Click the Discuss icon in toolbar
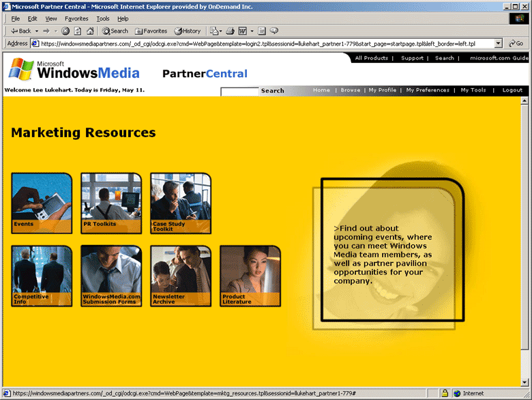 click(262, 31)
